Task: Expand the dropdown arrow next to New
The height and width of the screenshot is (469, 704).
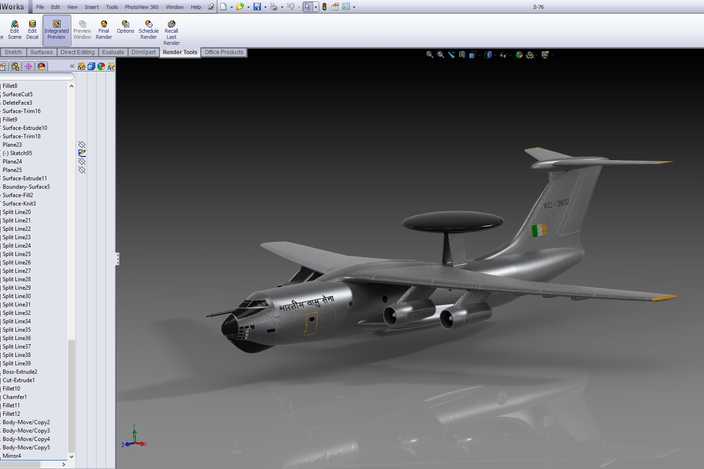Action: (231, 7)
